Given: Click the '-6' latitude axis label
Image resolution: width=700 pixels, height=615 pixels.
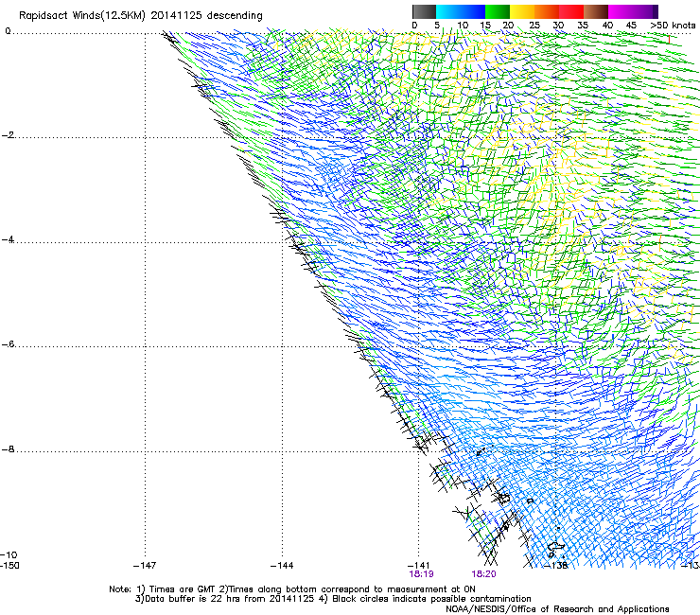Looking at the screenshot, I should [x=9, y=344].
